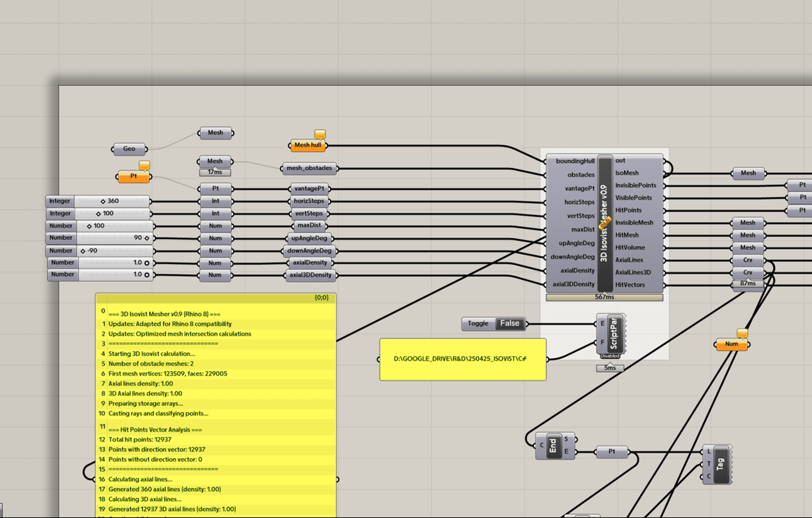
Task: Click the Number slider grip at 90
Action: click(x=146, y=238)
